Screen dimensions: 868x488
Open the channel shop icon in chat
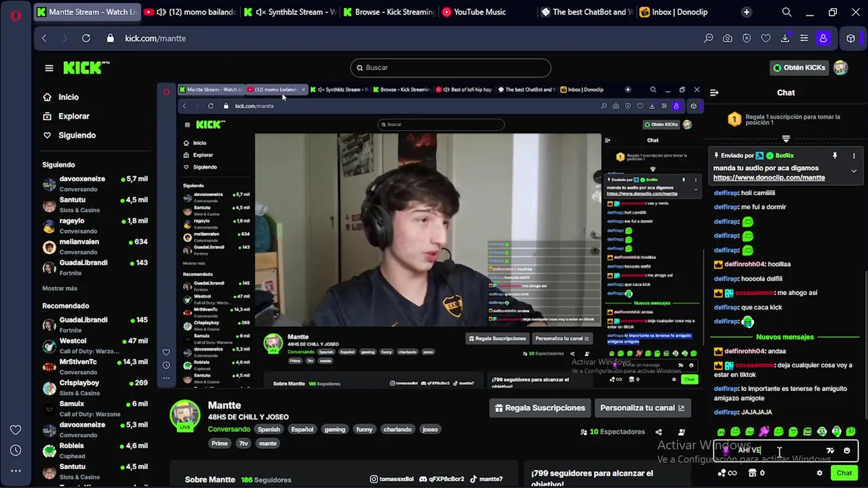[752, 473]
